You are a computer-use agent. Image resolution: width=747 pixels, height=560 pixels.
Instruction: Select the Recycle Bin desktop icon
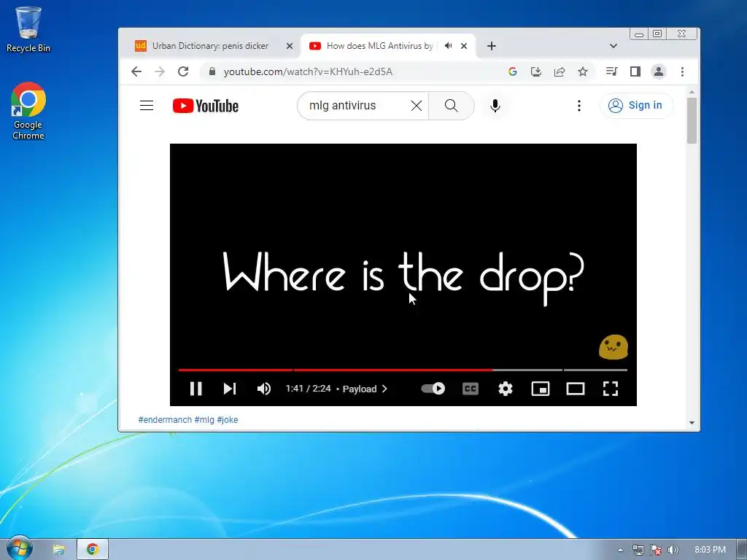coord(28,29)
